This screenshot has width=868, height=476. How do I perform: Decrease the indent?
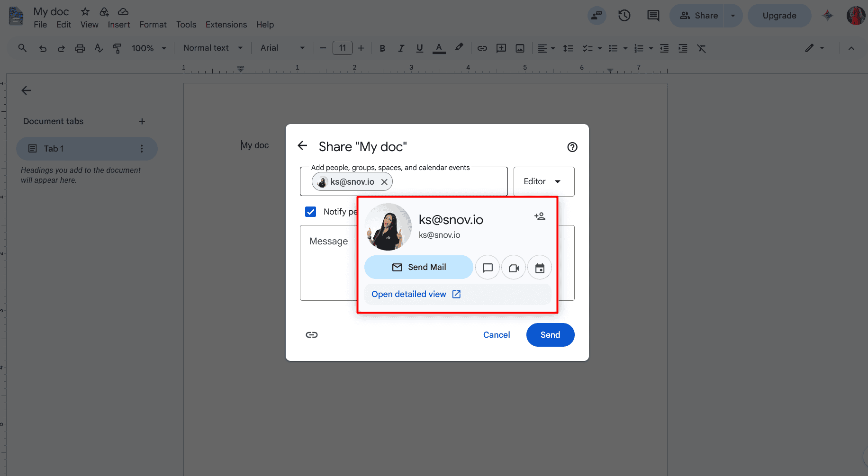coord(664,48)
